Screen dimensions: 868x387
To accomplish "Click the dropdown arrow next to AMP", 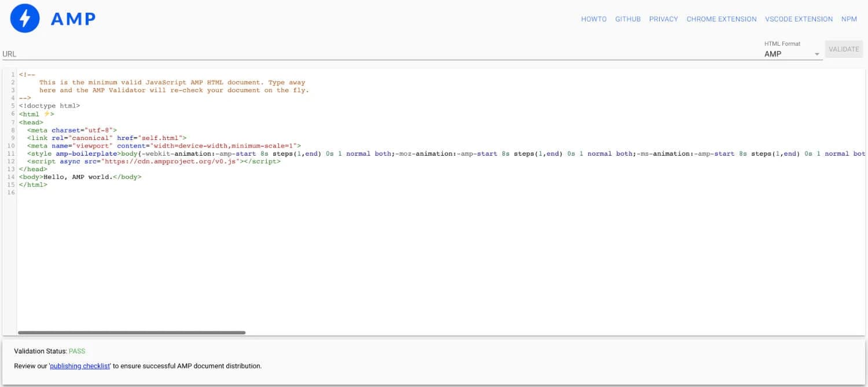I will 816,54.
